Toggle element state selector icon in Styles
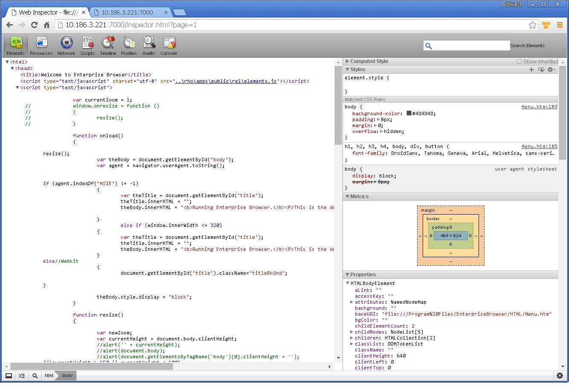Viewport: 569px width, 392px height. tap(541, 70)
